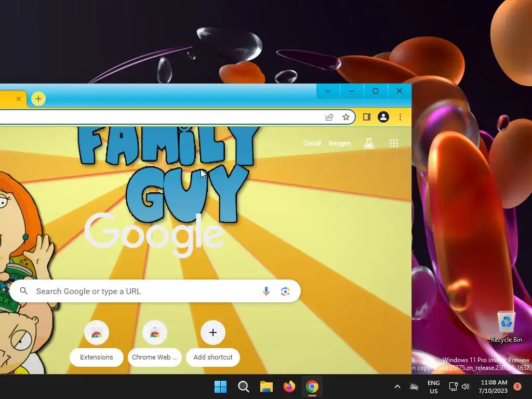Viewport: 532px width, 399px height.
Task: Start voice search with microphone icon
Action: click(267, 291)
